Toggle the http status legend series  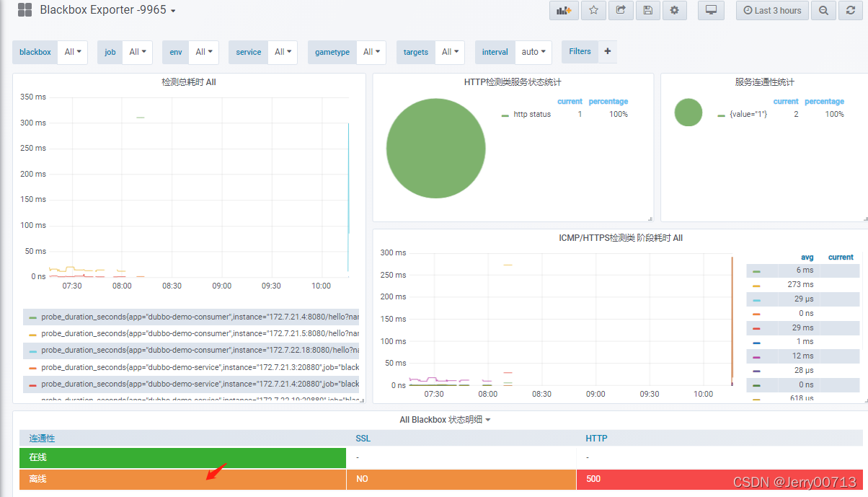pyautogui.click(x=532, y=114)
